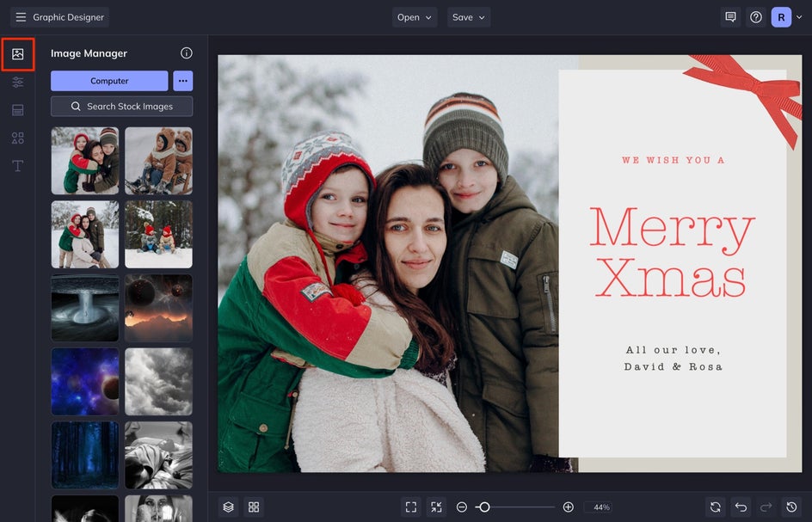This screenshot has width=812, height=522.
Task: Open the Text sidebar tab
Action: pyautogui.click(x=17, y=166)
